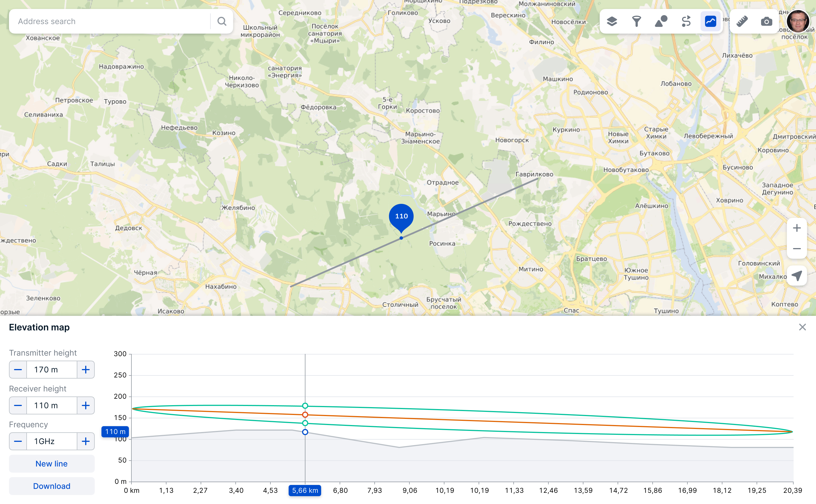
Task: Click the antenna filter icon
Action: coord(637,22)
